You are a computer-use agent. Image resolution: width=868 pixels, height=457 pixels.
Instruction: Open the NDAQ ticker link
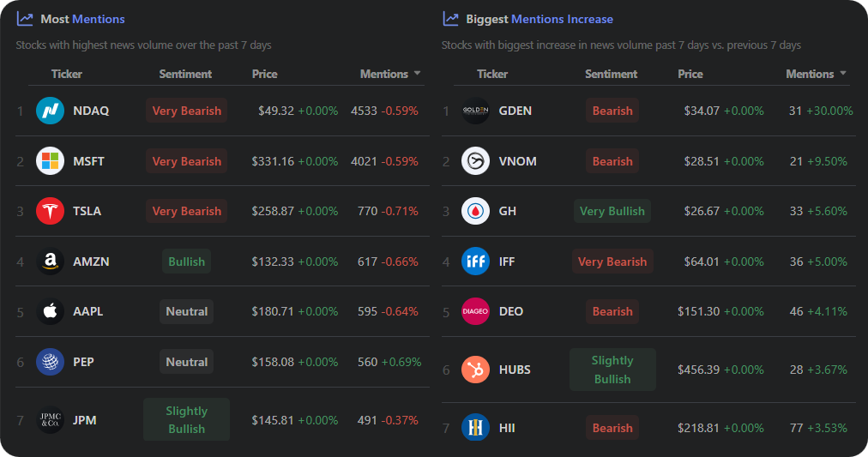[91, 111]
